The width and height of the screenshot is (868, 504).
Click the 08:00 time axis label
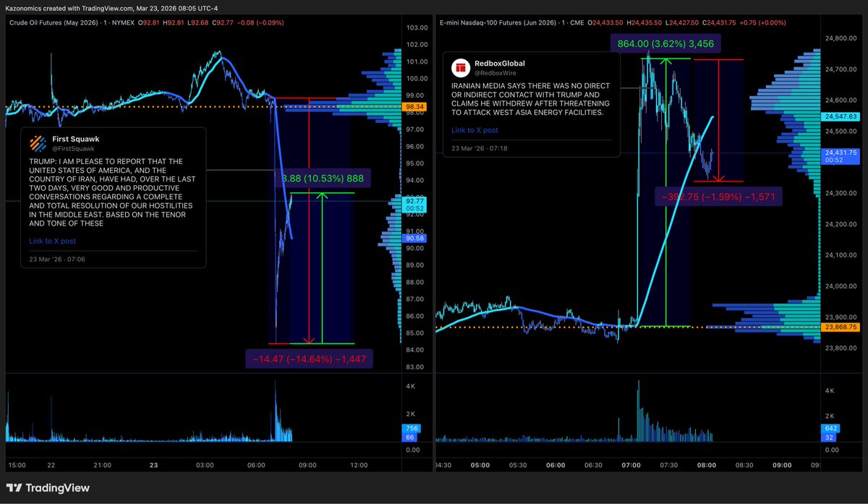707,466
